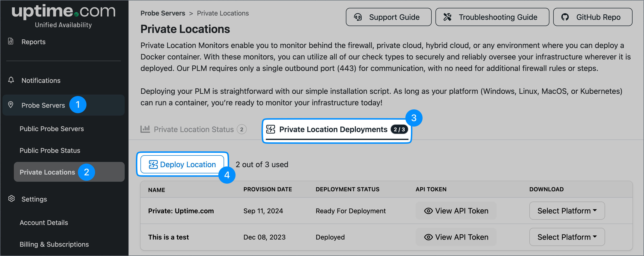
Task: Open the Troubleshooting Guide
Action: (x=492, y=17)
